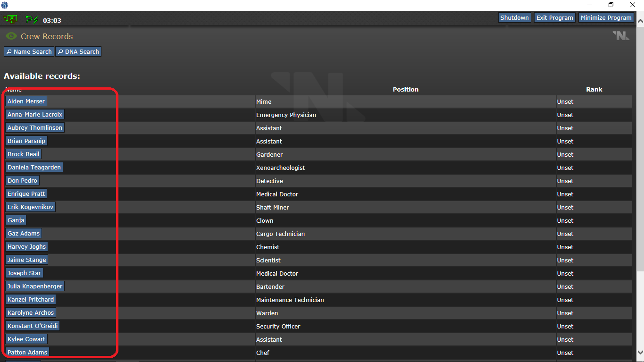Select Harvey Joghs' record

(x=26, y=246)
